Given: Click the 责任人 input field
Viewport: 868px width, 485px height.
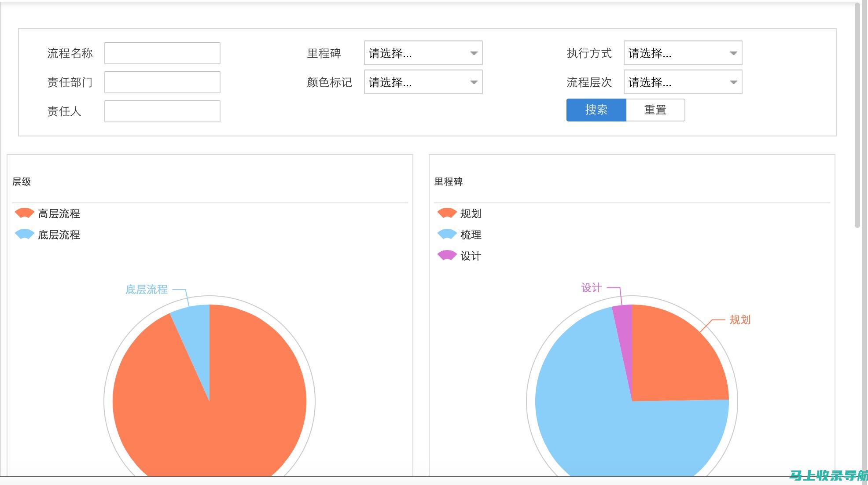Looking at the screenshot, I should [162, 111].
